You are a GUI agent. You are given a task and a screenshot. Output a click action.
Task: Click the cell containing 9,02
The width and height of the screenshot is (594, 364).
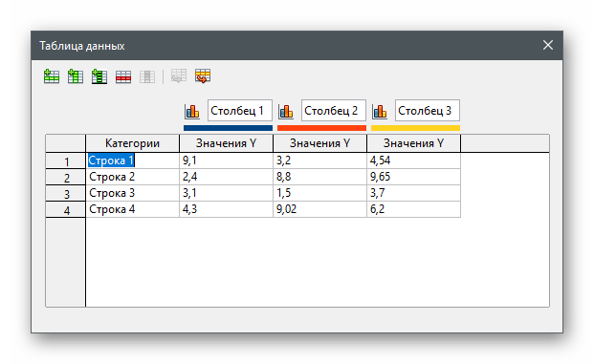click(x=319, y=209)
